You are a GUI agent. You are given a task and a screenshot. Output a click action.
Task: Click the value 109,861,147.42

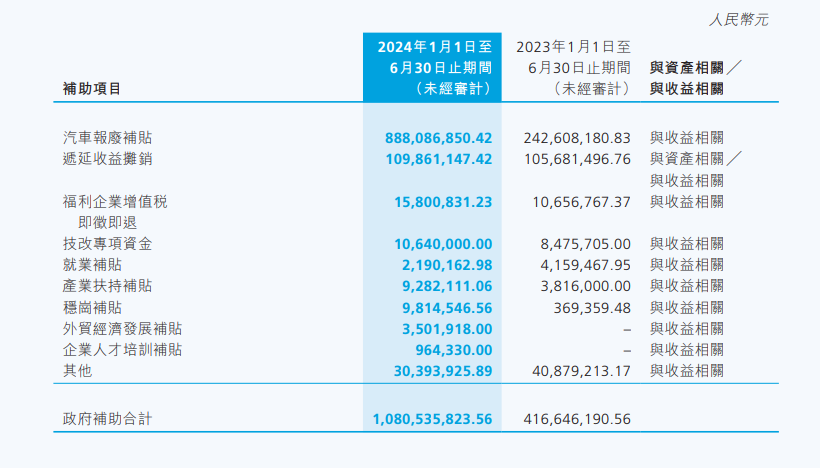point(438,159)
